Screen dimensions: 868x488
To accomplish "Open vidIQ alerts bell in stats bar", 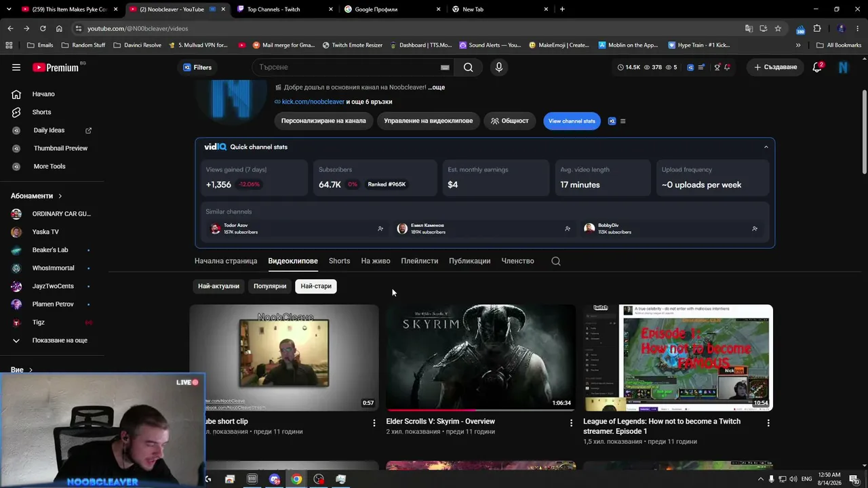I will [x=727, y=67].
